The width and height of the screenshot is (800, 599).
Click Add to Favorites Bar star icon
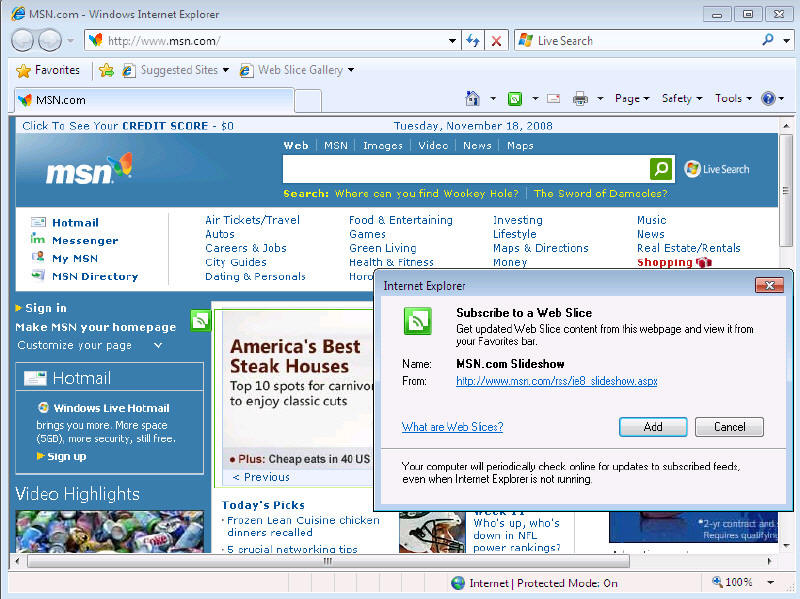(106, 70)
